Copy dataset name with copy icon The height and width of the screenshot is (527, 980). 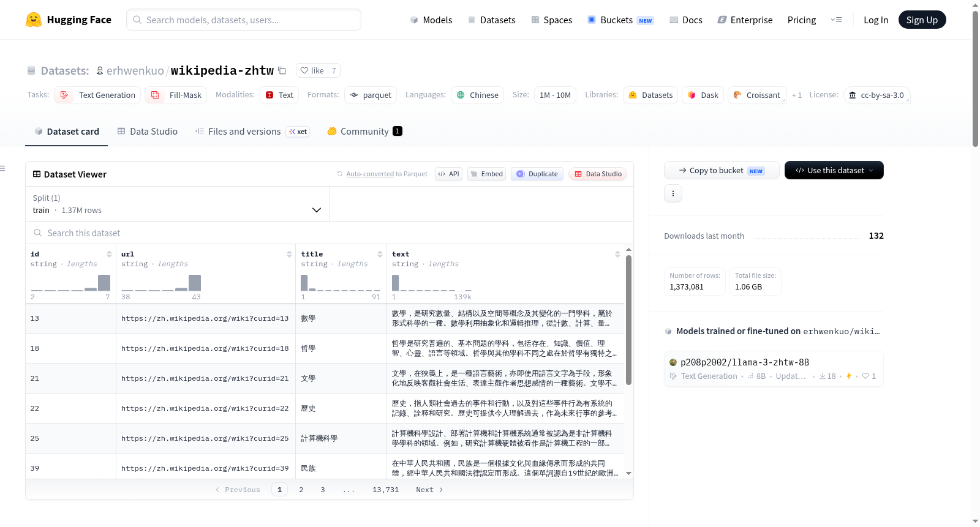(x=282, y=70)
